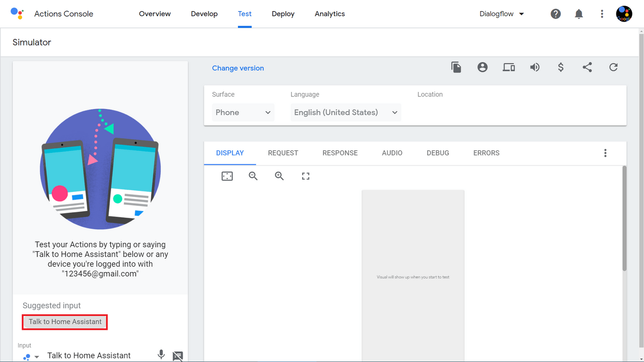Click the stacked-documents copy icon

[x=456, y=67]
